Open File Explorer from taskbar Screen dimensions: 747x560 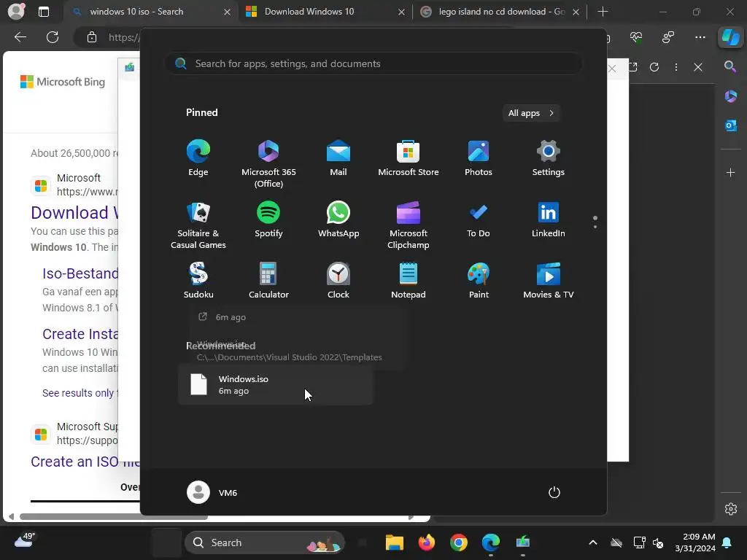(x=395, y=542)
